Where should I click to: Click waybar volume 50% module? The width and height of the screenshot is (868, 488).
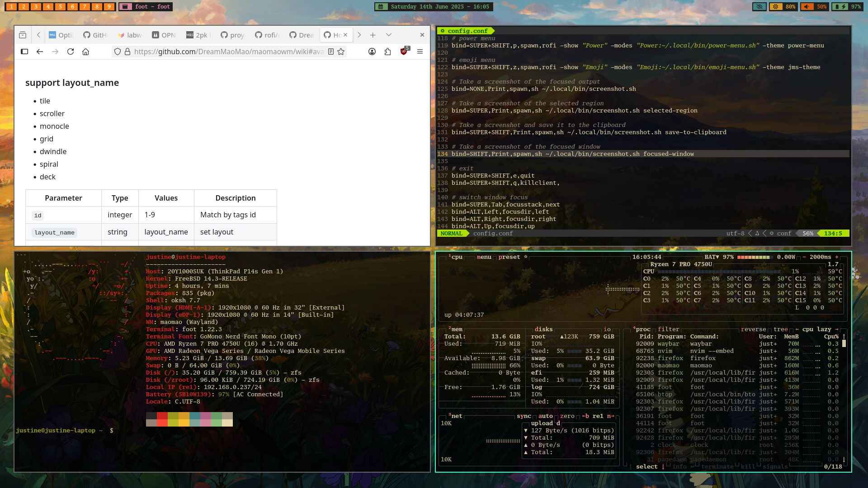coord(815,7)
